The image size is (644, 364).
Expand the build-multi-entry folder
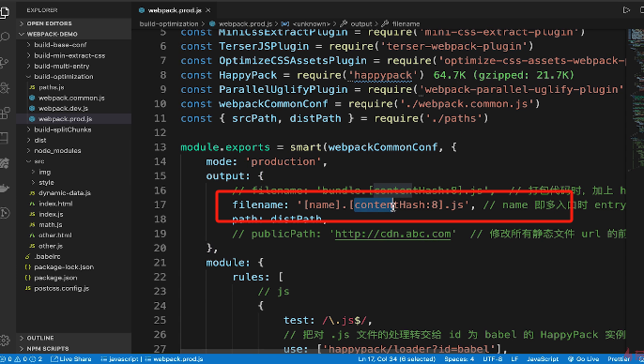point(74,66)
